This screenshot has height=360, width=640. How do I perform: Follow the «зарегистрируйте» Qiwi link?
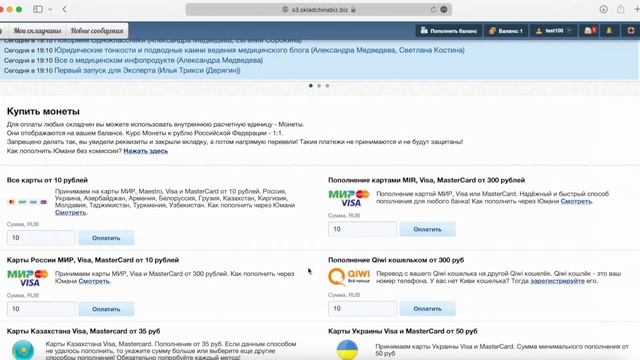(557, 281)
